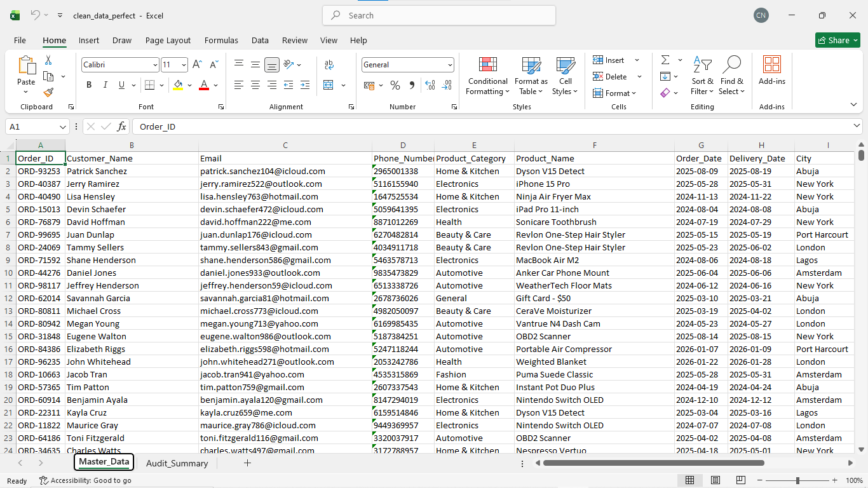The image size is (868, 488).
Task: Open Sort & Filter options
Action: click(702, 76)
